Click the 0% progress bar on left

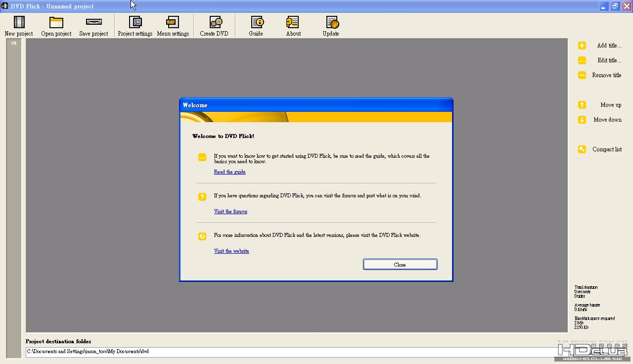(14, 198)
